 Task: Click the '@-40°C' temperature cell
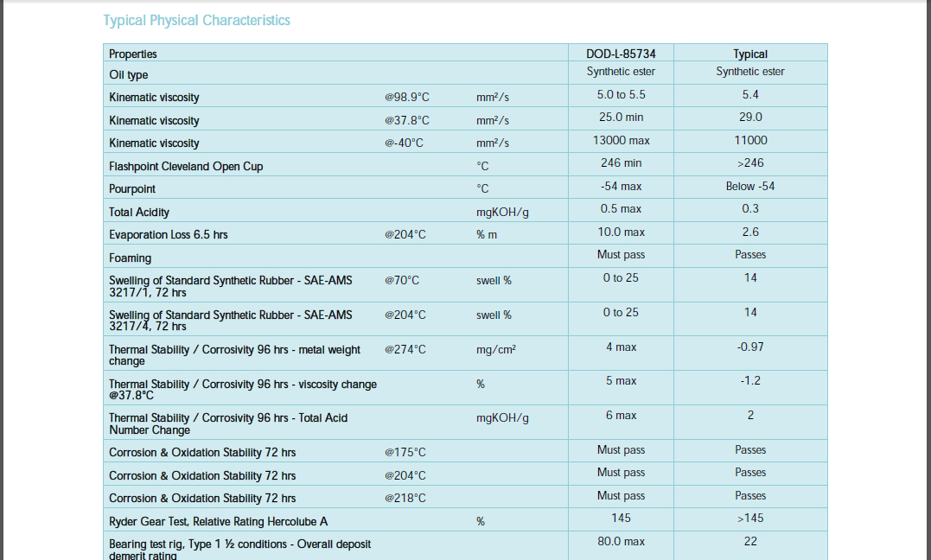tap(404, 143)
